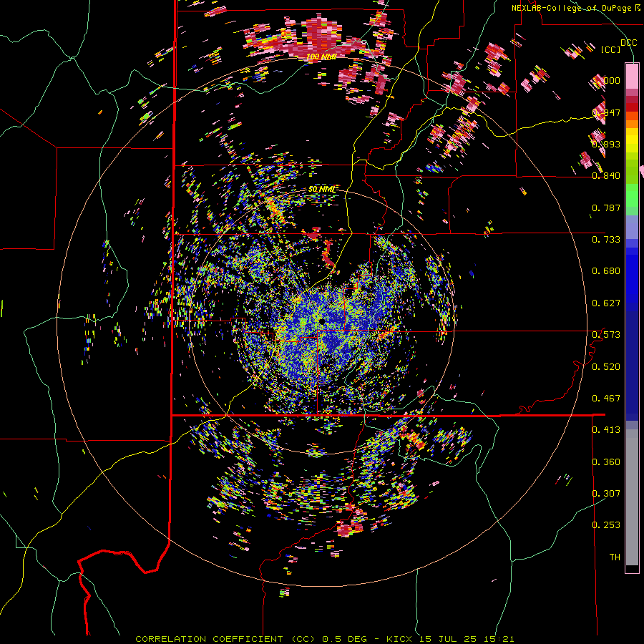Pick the gray lower section of the color bar
This screenshot has width=644, height=644.
tap(632, 497)
